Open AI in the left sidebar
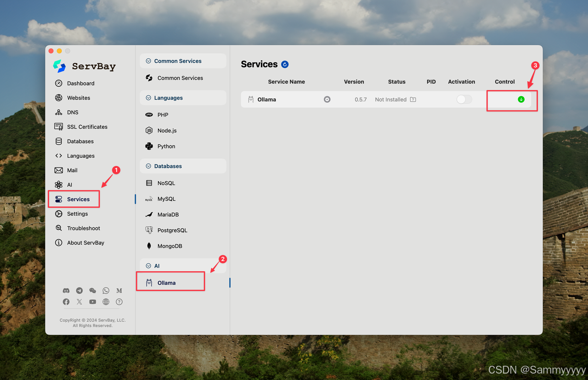The image size is (588, 380). click(x=63, y=184)
